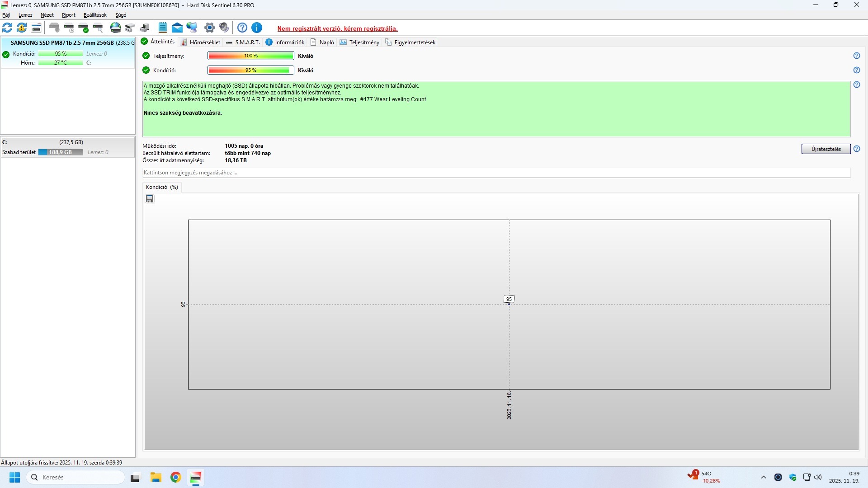868x488 pixels.
Task: Show hidden system tray icons chevron
Action: [x=764, y=477]
